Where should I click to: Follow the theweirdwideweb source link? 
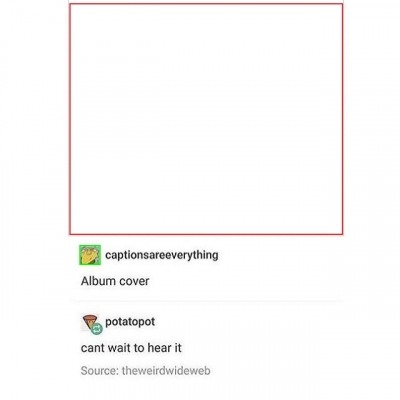(x=166, y=371)
